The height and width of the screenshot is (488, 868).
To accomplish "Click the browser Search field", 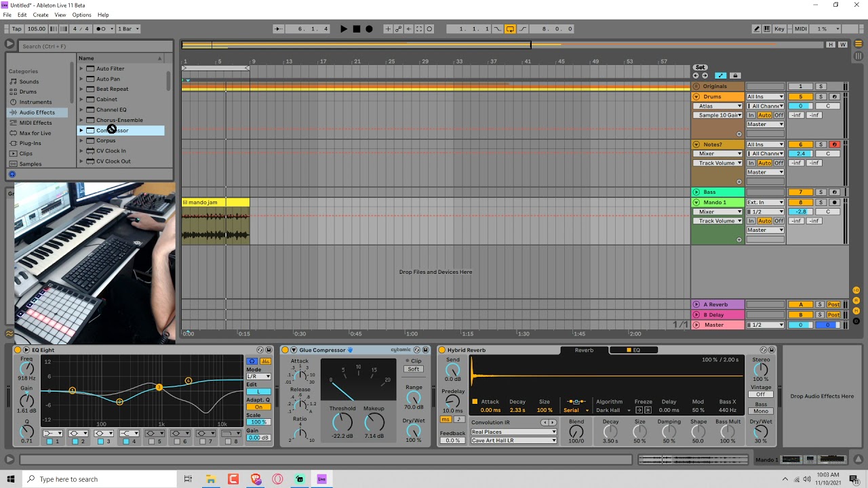I will (96, 46).
